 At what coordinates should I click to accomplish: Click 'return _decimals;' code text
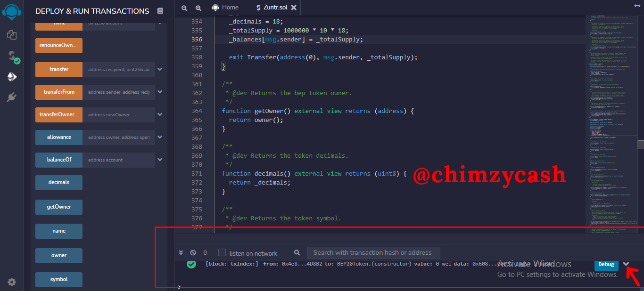pyautogui.click(x=260, y=183)
